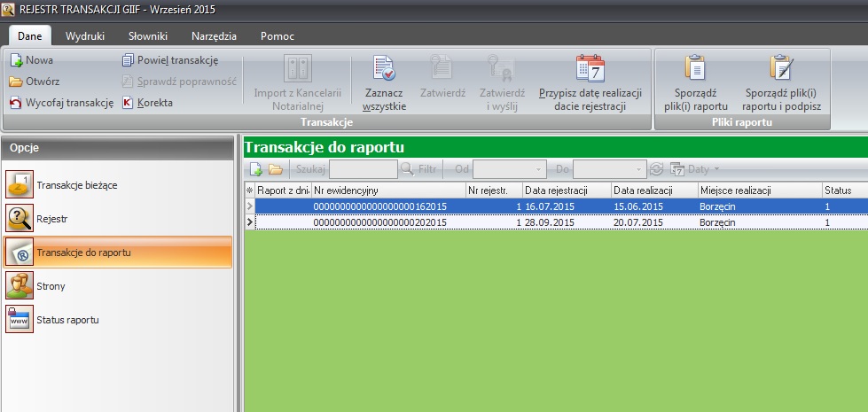Image resolution: width=868 pixels, height=412 pixels.
Task: Click the 28.09.2015 registration date cell
Action: (567, 222)
